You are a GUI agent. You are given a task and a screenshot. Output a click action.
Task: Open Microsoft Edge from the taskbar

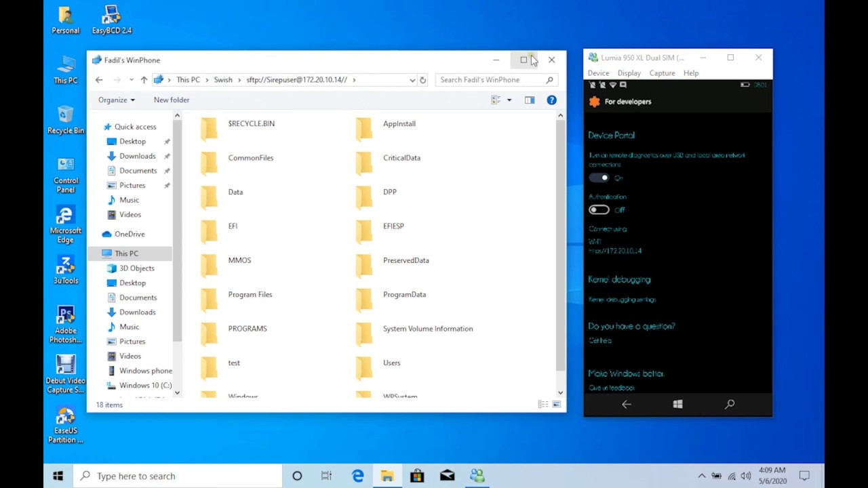coord(357,476)
